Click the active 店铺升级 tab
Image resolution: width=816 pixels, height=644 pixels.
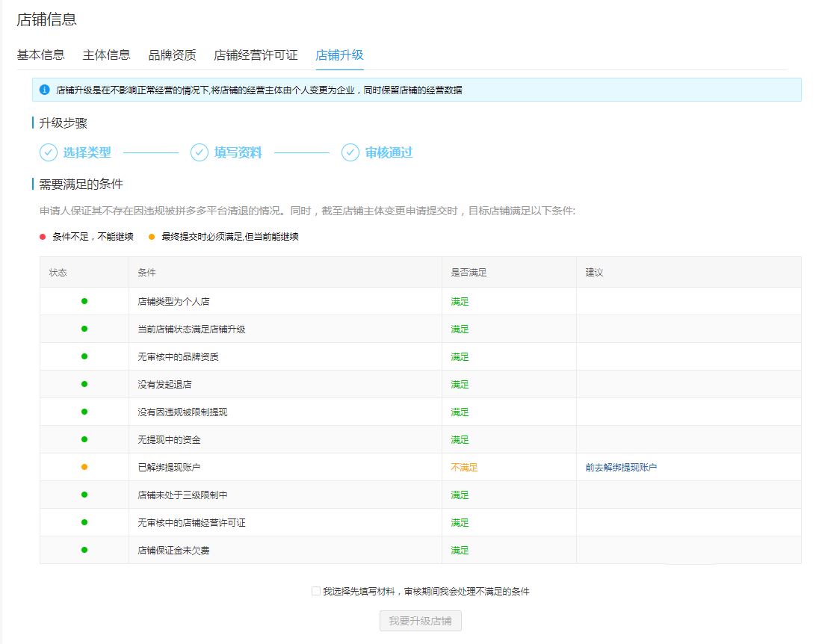pyautogui.click(x=339, y=55)
